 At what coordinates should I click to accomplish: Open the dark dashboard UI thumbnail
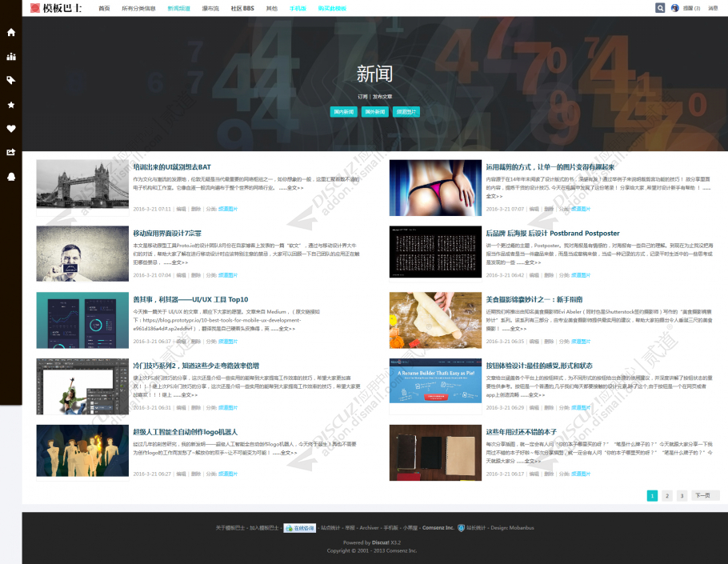coord(82,320)
